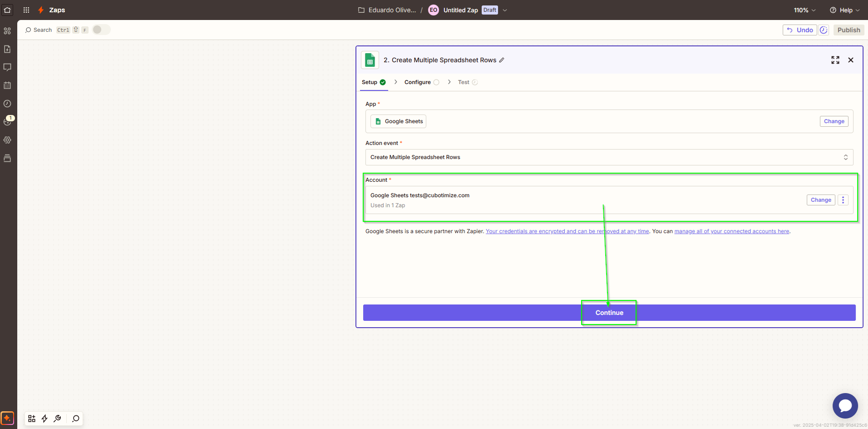Open the versions stack icon
The height and width of the screenshot is (429, 868).
[x=7, y=158]
